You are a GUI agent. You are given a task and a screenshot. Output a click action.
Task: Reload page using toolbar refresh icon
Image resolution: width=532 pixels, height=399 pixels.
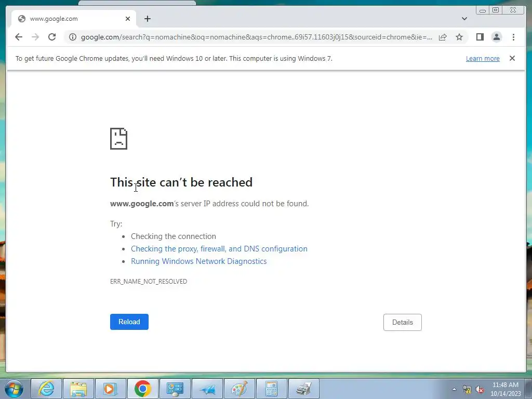pyautogui.click(x=52, y=37)
